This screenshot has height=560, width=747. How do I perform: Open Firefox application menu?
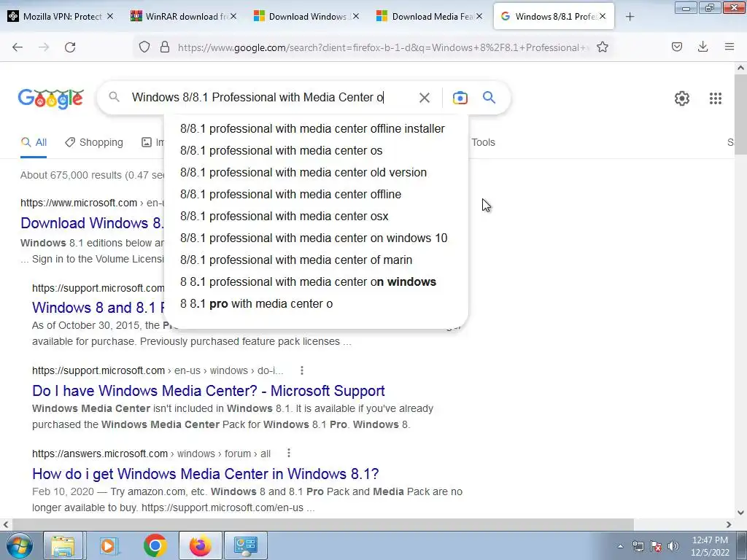(x=729, y=47)
